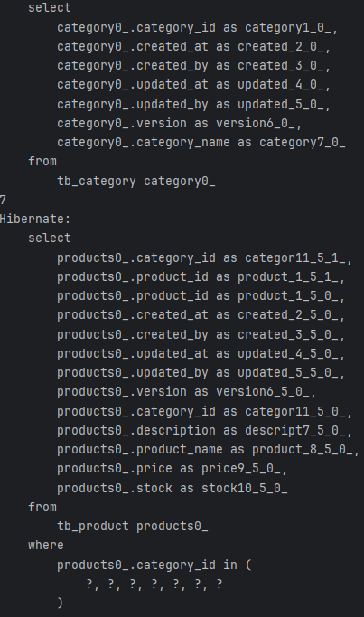Click the standalone '7' output line
364x617 pixels.
click(x=3, y=200)
